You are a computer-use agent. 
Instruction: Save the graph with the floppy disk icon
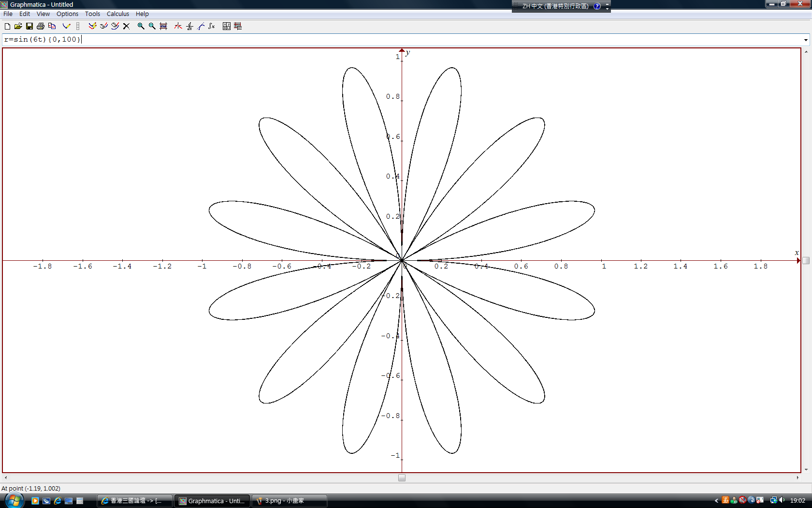point(29,26)
